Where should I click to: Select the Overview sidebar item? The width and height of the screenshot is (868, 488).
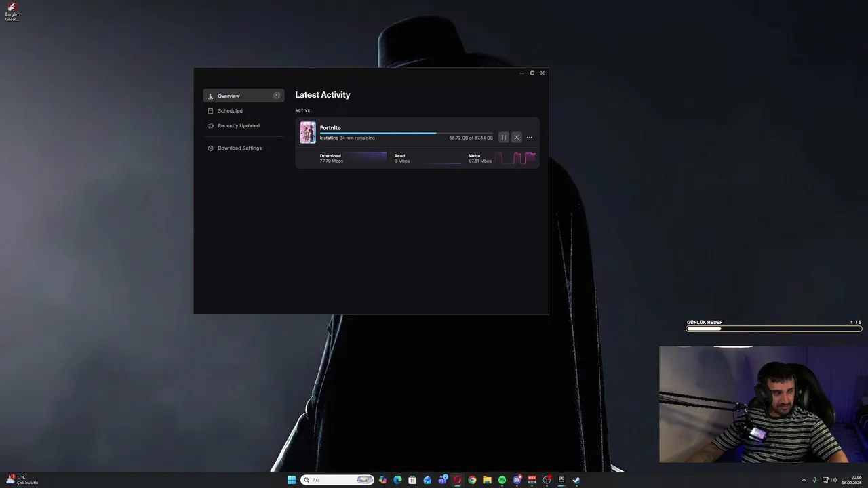coord(243,96)
